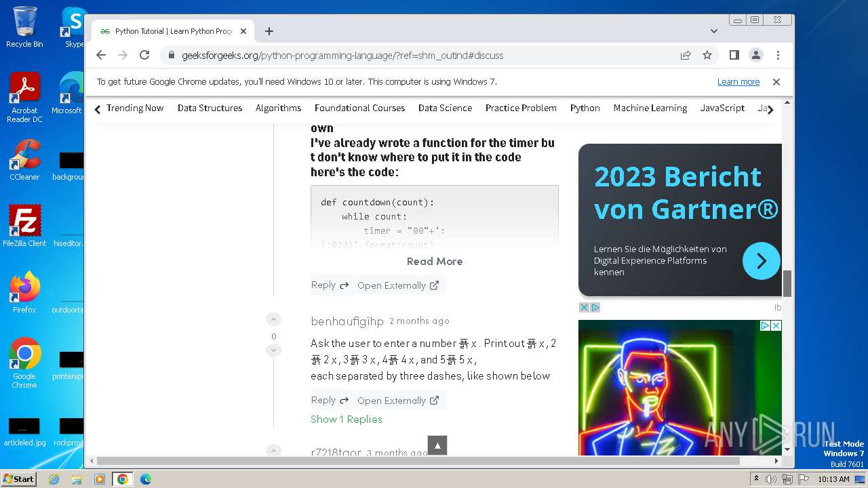Viewport: 868px width, 488px height.
Task: Select Algorithms in the topic bar
Action: [x=278, y=108]
